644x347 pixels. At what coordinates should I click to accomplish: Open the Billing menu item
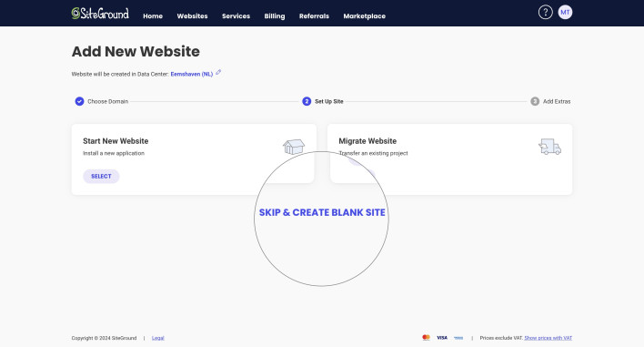[x=275, y=16]
